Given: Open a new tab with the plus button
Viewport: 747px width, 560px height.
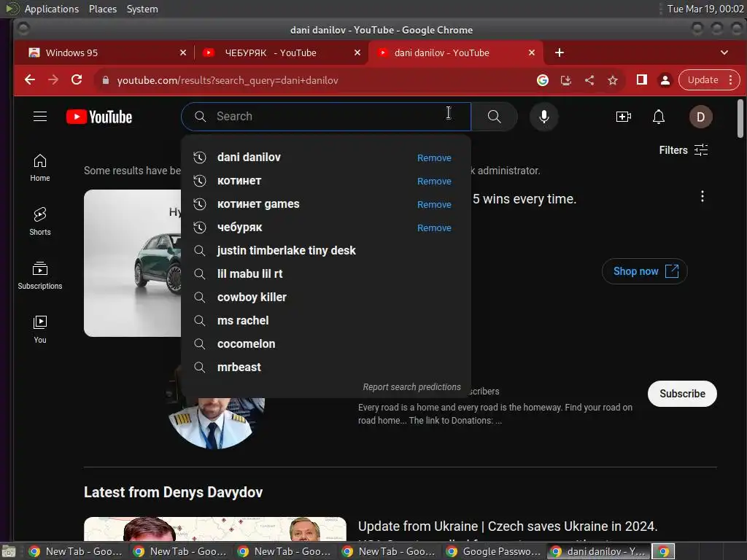Looking at the screenshot, I should click(x=560, y=52).
